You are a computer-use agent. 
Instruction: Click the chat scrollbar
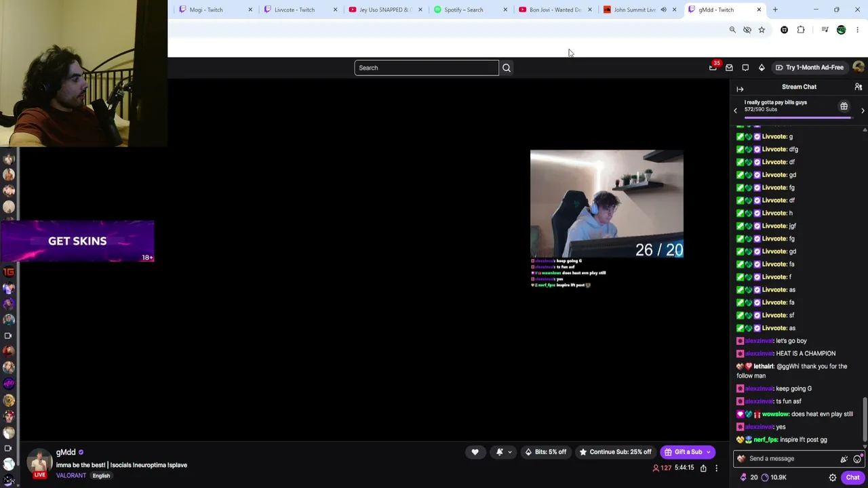click(x=865, y=418)
